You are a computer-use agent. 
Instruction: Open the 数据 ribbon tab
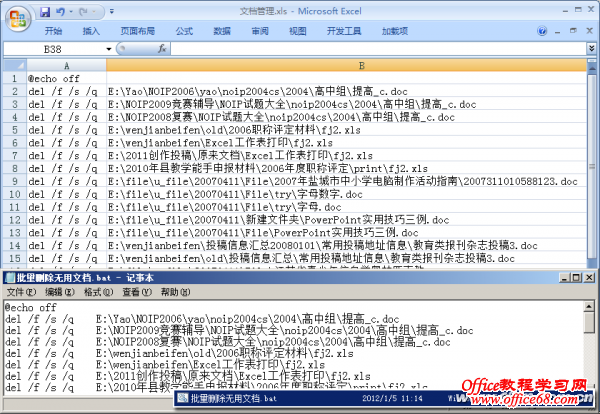coord(222,31)
